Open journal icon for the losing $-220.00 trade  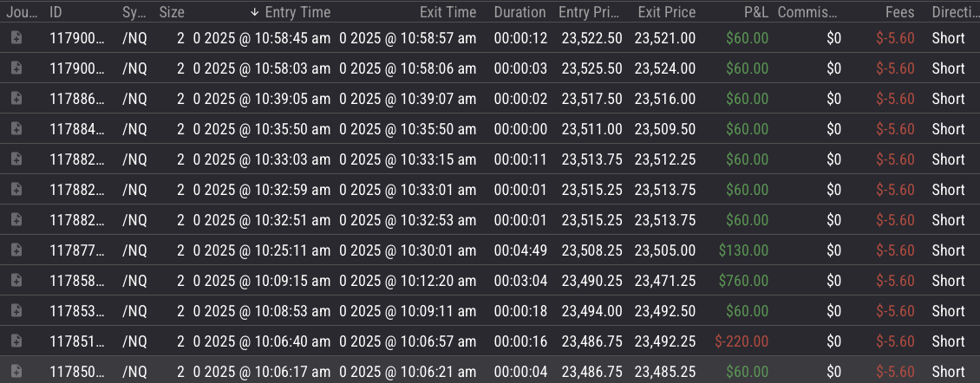click(x=16, y=341)
